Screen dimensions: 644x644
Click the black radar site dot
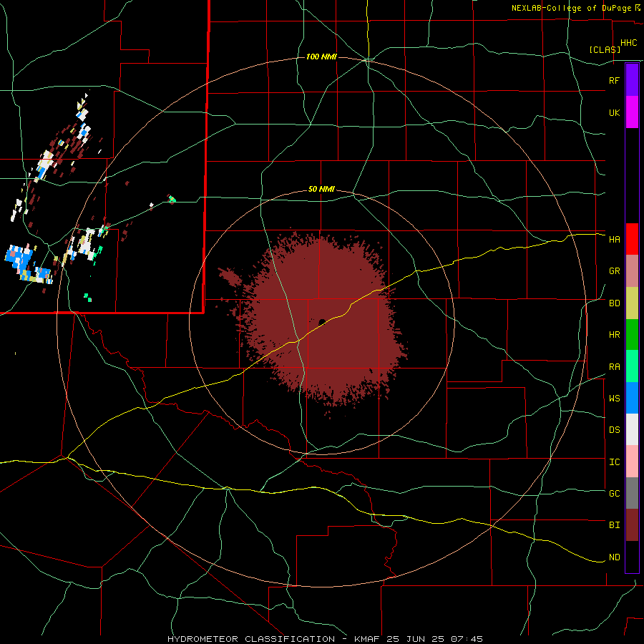pyautogui.click(x=322, y=322)
